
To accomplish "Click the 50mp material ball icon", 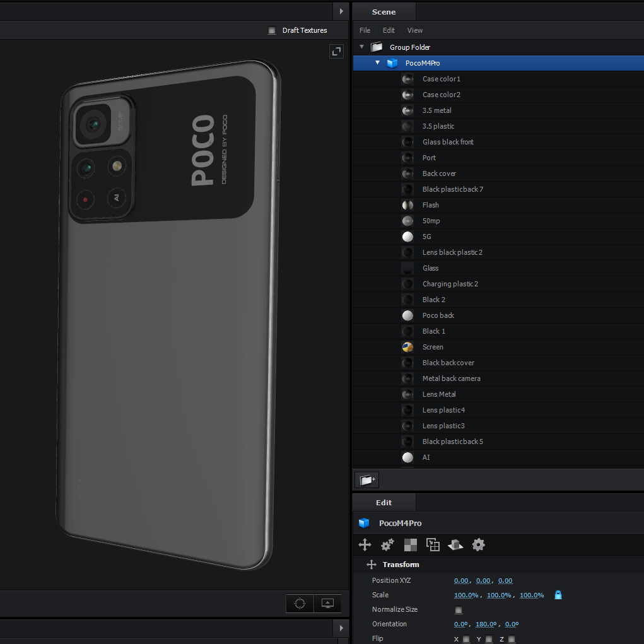I will pos(407,221).
